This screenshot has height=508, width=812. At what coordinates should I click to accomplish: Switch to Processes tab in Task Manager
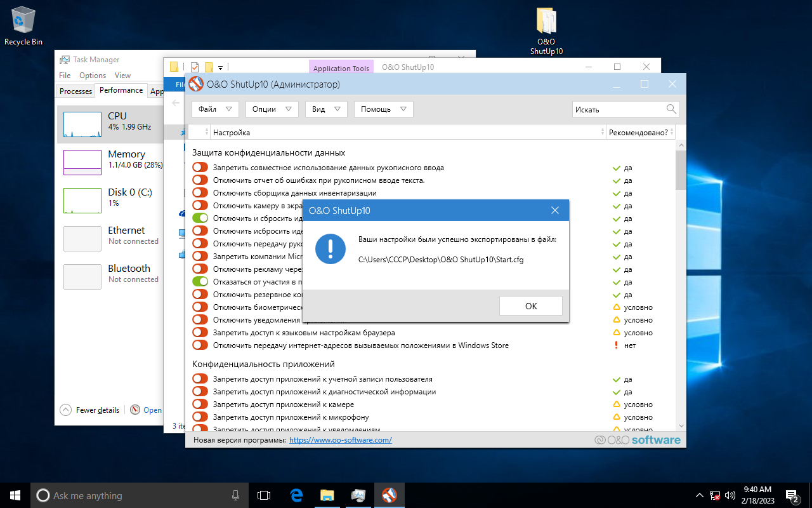pos(75,91)
